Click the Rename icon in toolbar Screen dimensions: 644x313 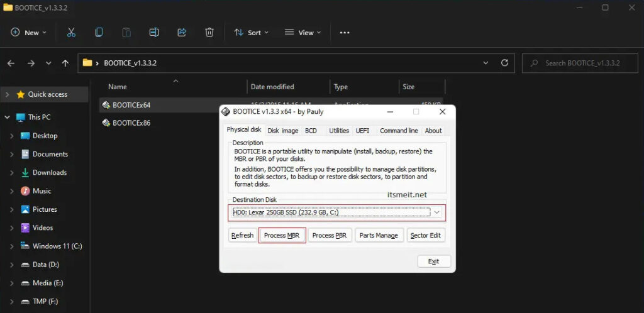tap(154, 32)
